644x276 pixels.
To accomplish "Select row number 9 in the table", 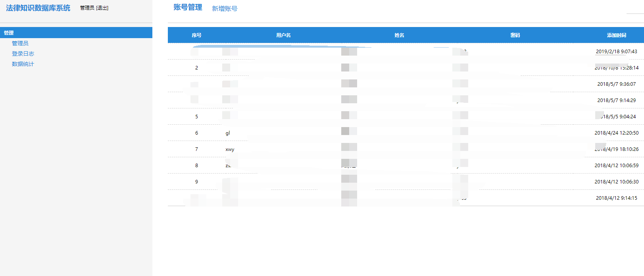I will (x=196, y=182).
